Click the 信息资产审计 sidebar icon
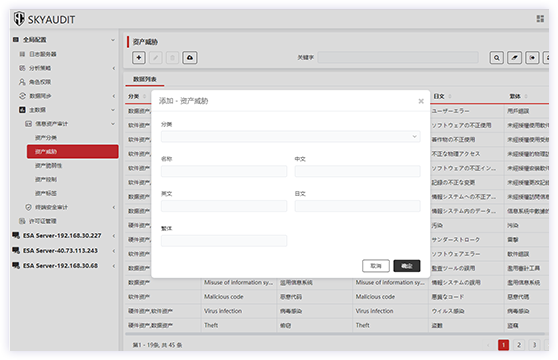This screenshot has width=558, height=360. (x=28, y=123)
